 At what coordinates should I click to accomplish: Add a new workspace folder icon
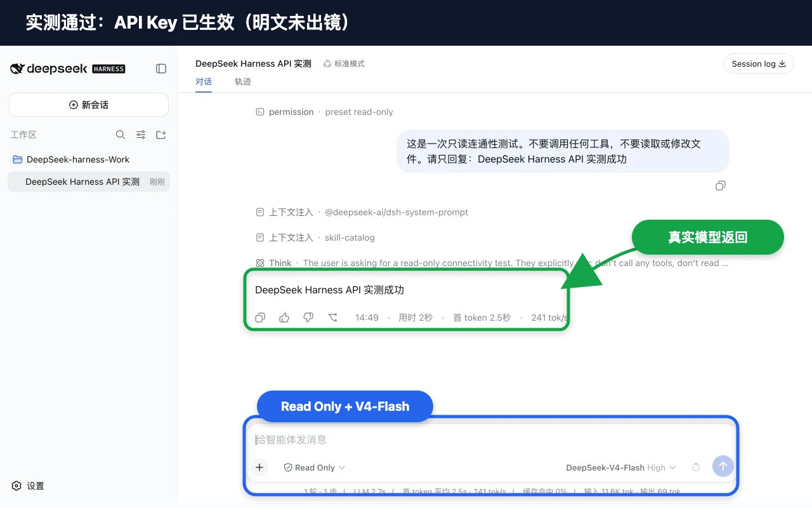(161, 135)
